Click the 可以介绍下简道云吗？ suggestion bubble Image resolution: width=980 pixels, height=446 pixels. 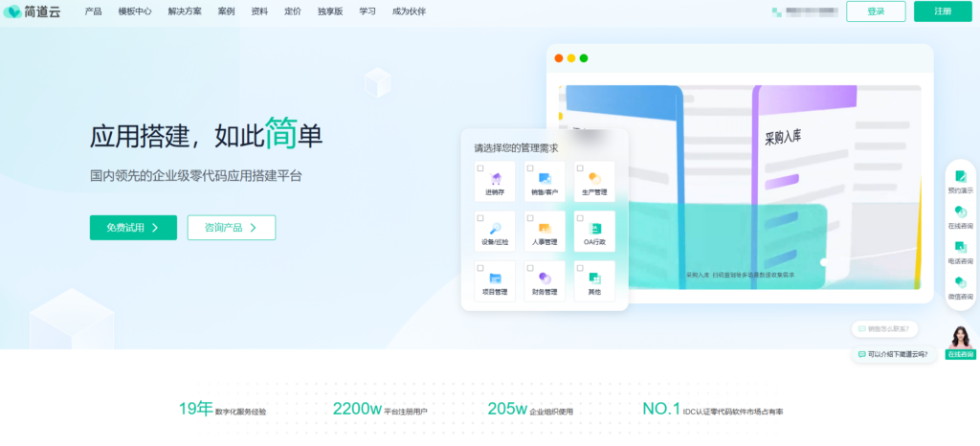pos(894,354)
